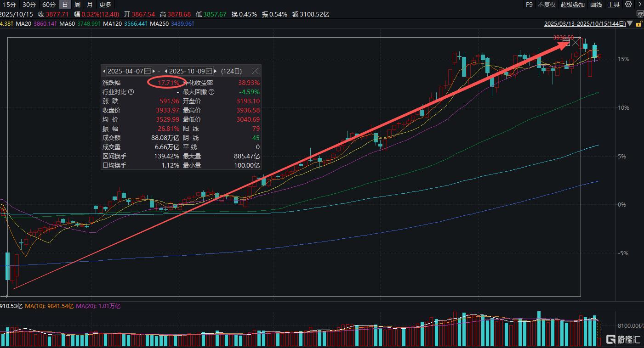Close the interval statistics panel
Viewport: 644px width, 348px height.
(x=255, y=71)
